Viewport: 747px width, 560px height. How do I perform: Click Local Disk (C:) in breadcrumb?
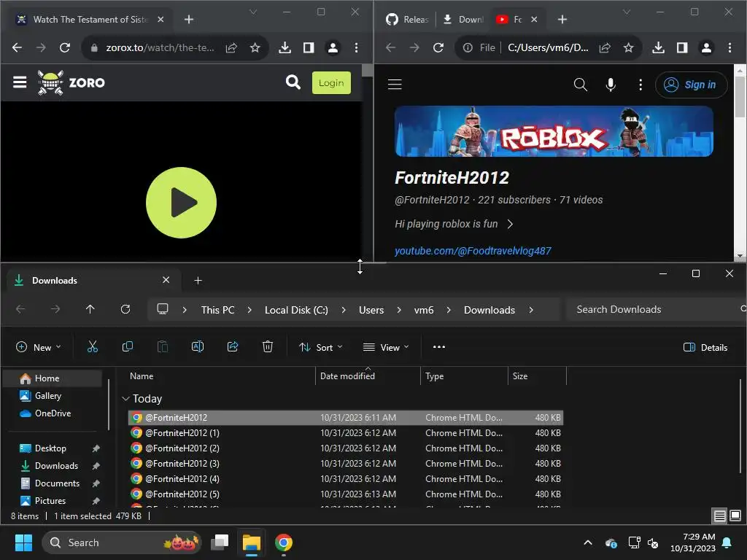point(296,310)
